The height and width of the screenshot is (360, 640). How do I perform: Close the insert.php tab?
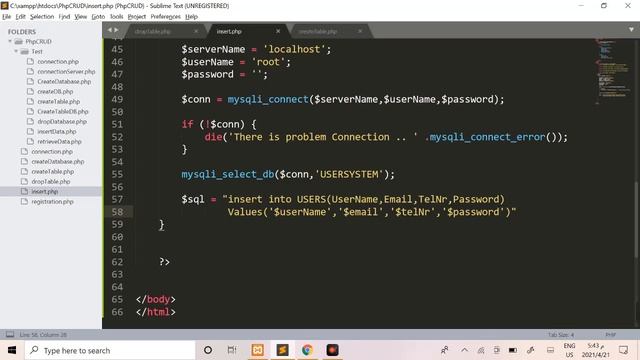click(x=278, y=31)
